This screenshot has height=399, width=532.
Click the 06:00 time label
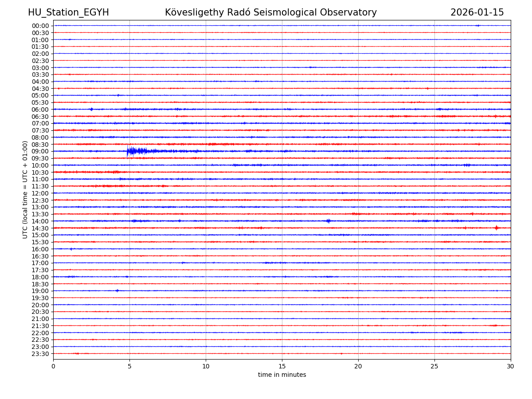[40, 110]
